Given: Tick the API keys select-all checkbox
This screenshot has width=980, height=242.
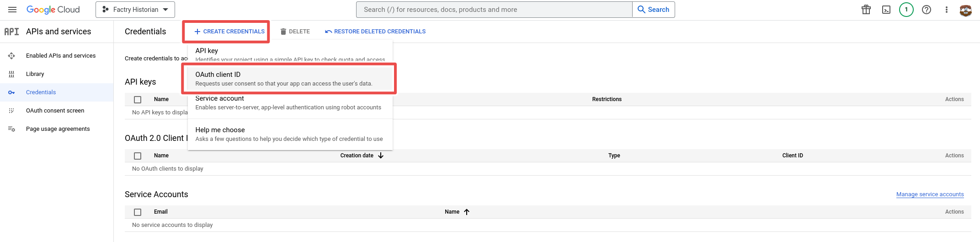Looking at the screenshot, I should tap(138, 99).
